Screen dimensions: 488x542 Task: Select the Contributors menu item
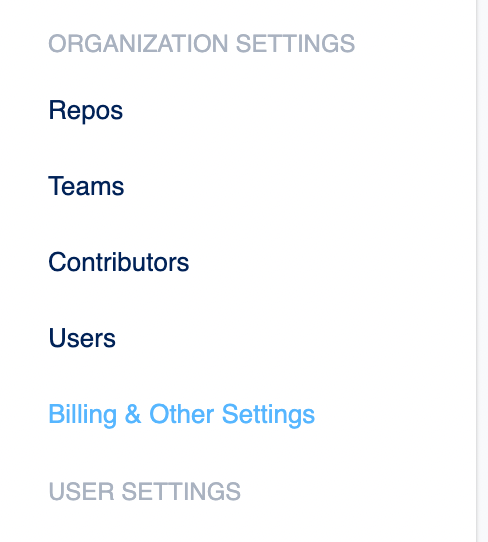pyautogui.click(x=119, y=262)
